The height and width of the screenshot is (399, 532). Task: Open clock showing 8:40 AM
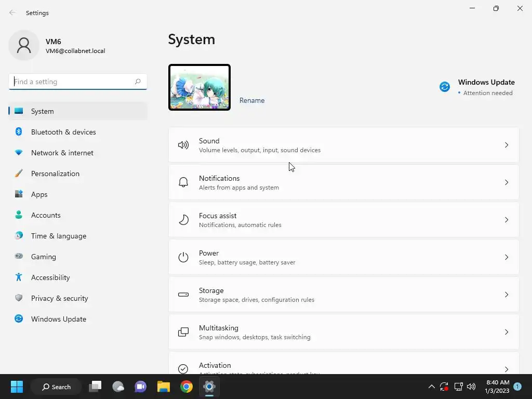click(x=497, y=387)
